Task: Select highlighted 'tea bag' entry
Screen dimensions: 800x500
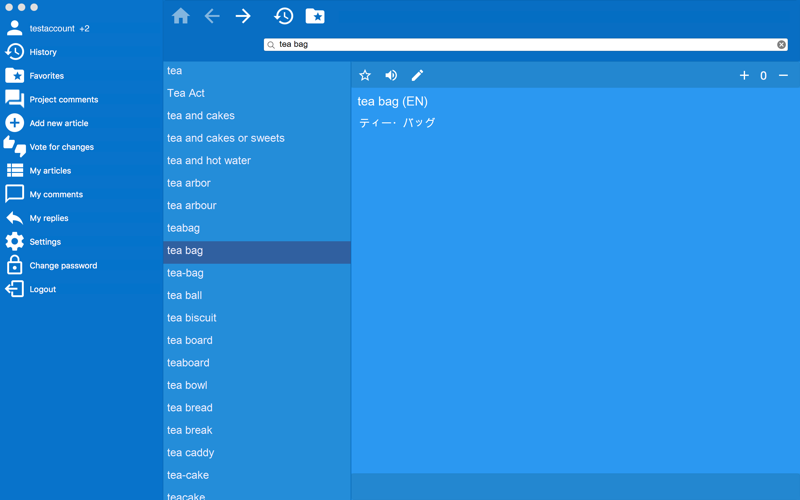Action: (x=257, y=252)
